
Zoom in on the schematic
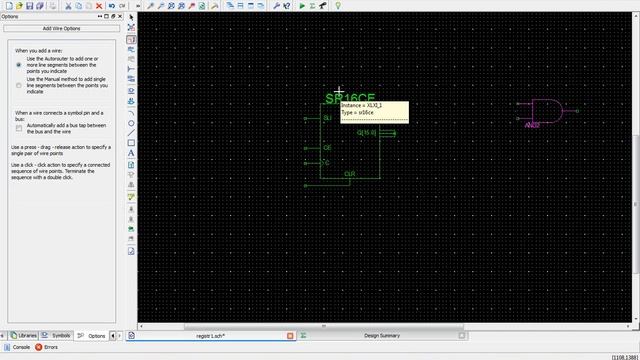point(151,6)
